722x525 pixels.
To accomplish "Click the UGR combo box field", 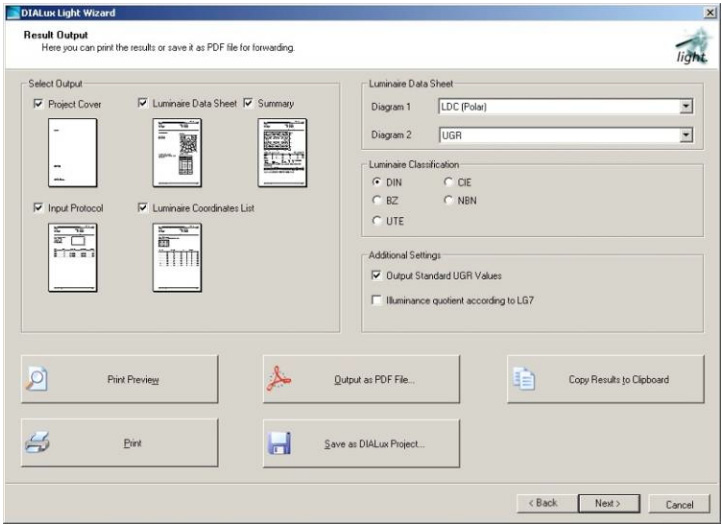I will tap(565, 135).
